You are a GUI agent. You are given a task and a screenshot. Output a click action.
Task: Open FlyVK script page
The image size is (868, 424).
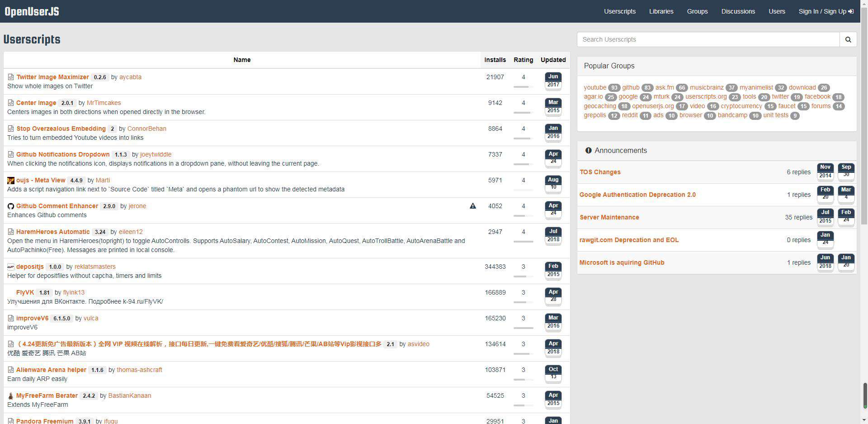coord(25,292)
